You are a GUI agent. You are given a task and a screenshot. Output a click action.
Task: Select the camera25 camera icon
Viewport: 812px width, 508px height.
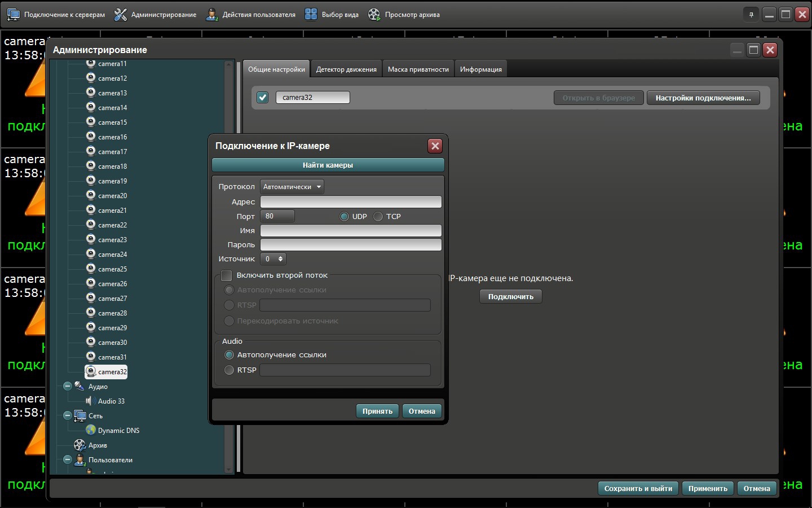[91, 269]
